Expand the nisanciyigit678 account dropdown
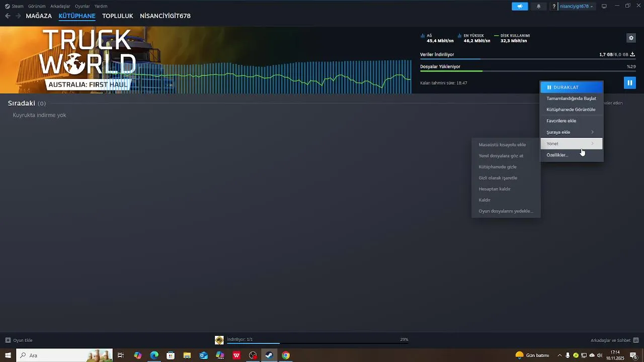Viewport: 644px width, 362px height. [x=576, y=7]
